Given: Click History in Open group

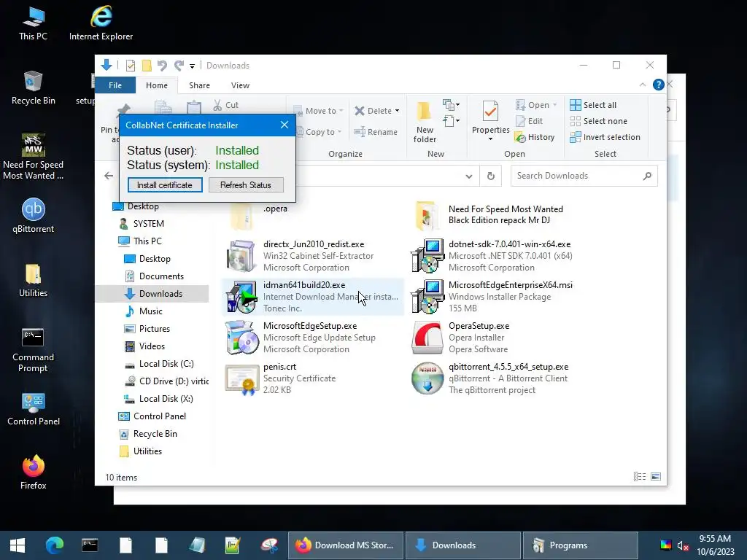Looking at the screenshot, I should coord(535,137).
